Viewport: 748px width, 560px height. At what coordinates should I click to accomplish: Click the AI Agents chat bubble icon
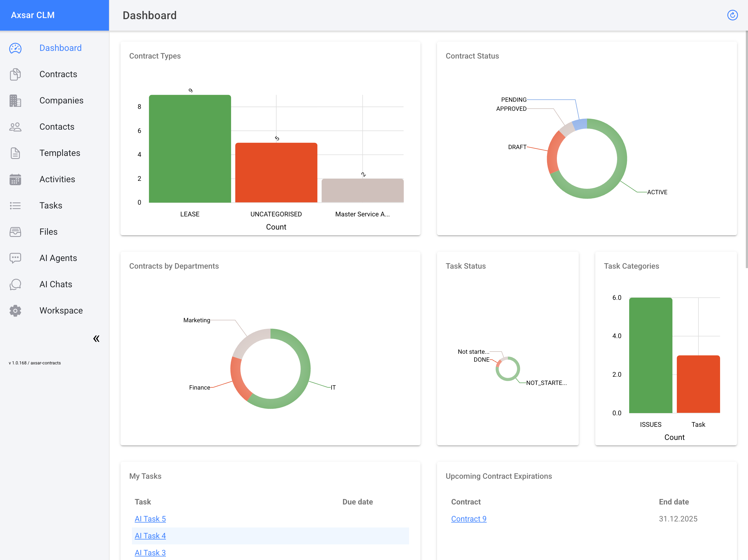[x=15, y=258]
